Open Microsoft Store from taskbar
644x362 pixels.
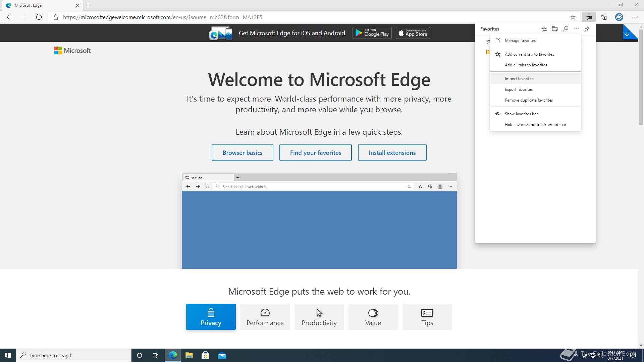(x=206, y=355)
